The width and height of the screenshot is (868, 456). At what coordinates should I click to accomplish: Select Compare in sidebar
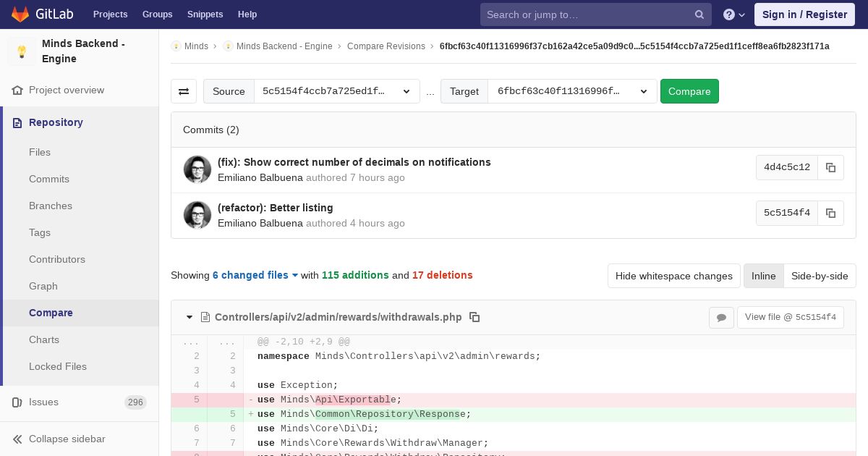click(51, 313)
